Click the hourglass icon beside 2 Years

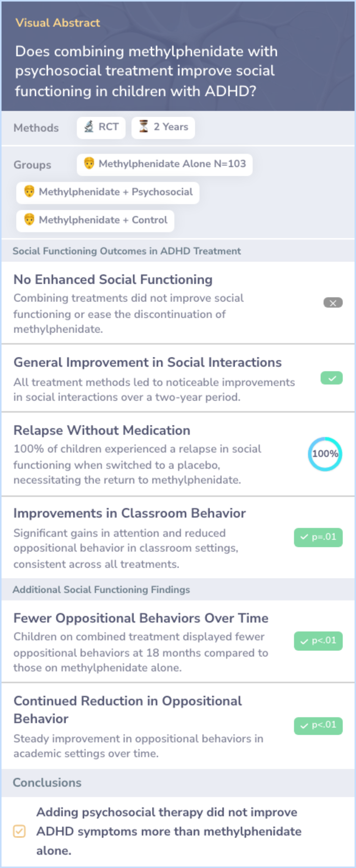coord(144,127)
